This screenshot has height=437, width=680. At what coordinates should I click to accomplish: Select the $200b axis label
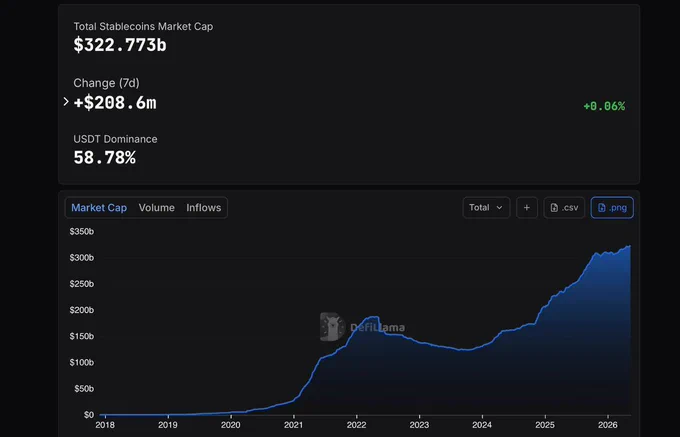click(82, 310)
